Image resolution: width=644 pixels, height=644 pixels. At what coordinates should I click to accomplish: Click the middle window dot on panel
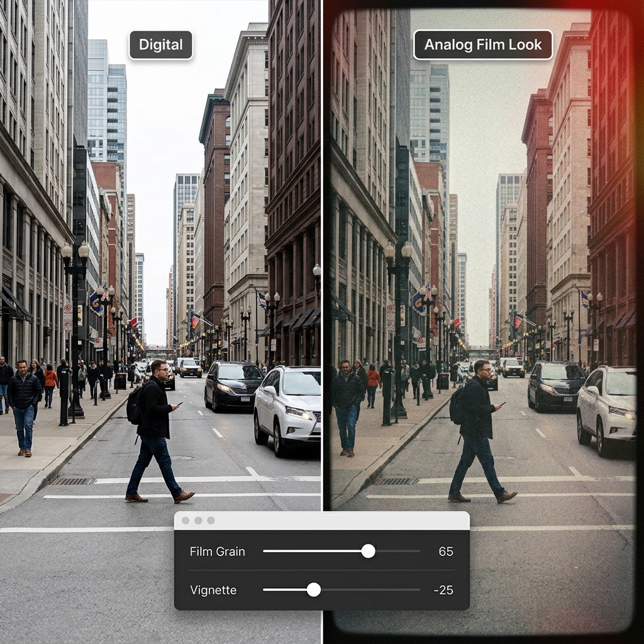click(x=199, y=521)
